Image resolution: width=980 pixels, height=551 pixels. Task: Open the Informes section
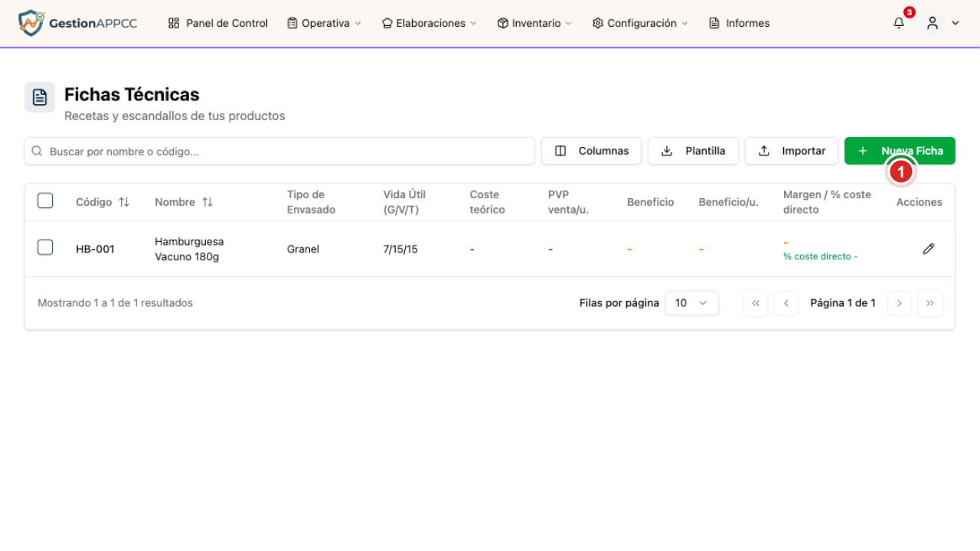pos(740,23)
